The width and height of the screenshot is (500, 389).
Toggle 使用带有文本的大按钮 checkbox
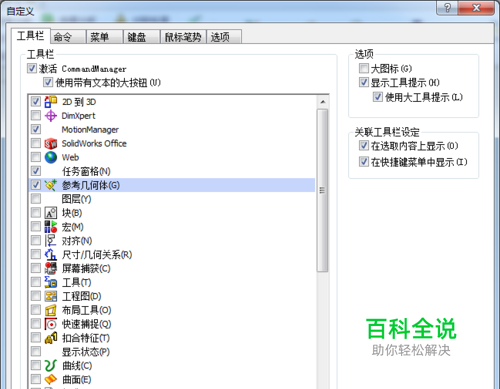click(x=48, y=82)
